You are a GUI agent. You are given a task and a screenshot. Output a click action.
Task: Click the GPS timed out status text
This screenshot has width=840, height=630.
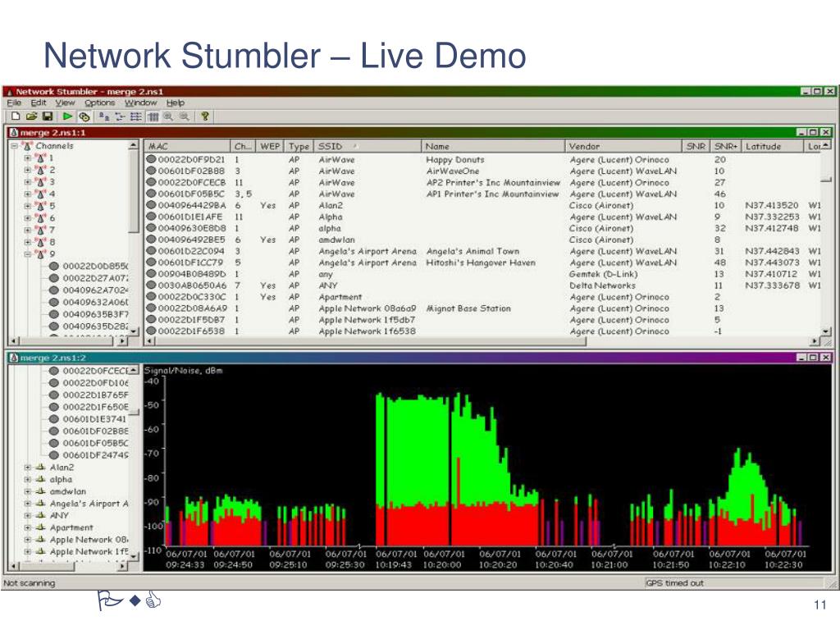674,583
